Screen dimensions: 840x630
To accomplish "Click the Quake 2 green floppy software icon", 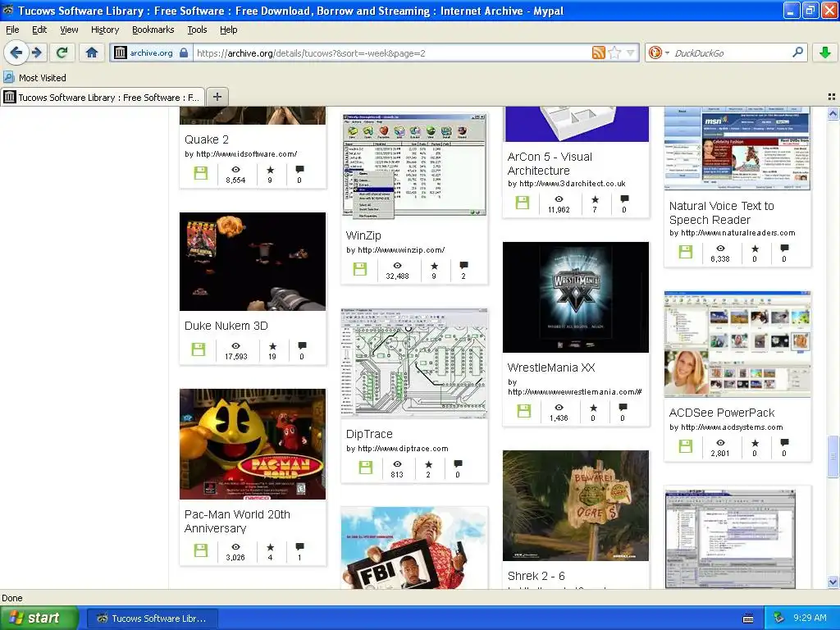I will (200, 173).
